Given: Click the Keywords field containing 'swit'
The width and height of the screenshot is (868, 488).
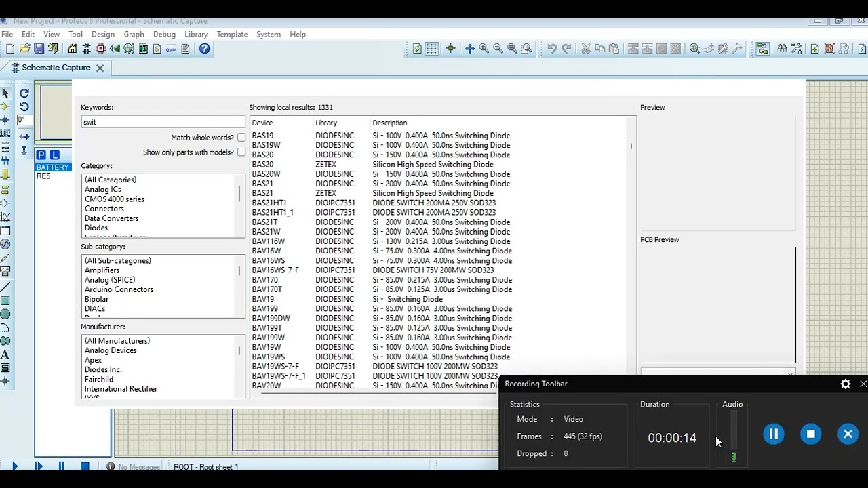Looking at the screenshot, I should click(163, 122).
